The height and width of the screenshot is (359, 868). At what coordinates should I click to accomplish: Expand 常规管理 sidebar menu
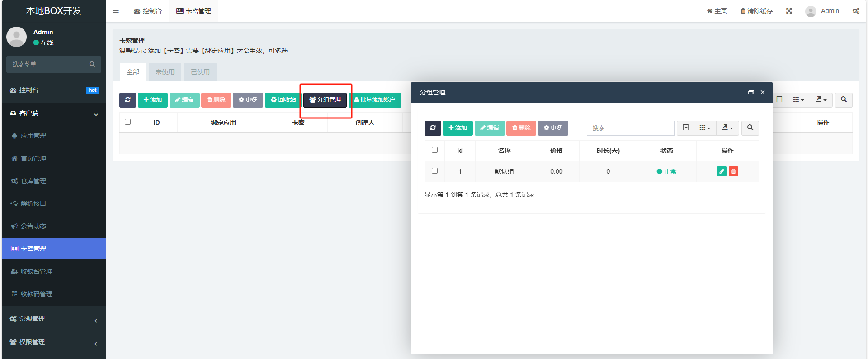click(x=53, y=319)
